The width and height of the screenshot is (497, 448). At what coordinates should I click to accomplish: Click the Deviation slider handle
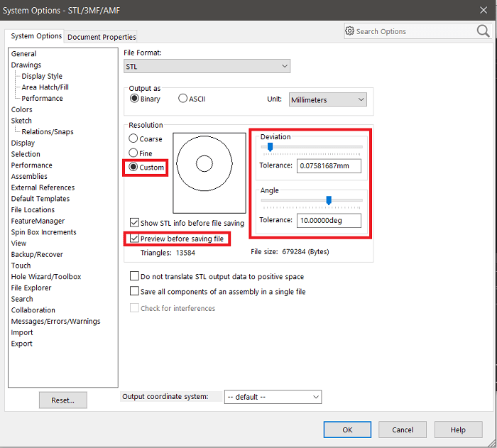pyautogui.click(x=270, y=147)
